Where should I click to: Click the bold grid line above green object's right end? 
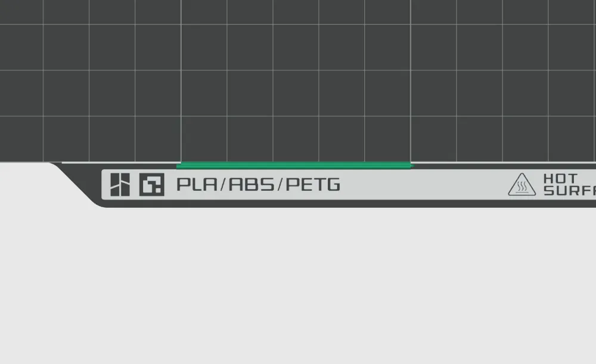click(411, 80)
